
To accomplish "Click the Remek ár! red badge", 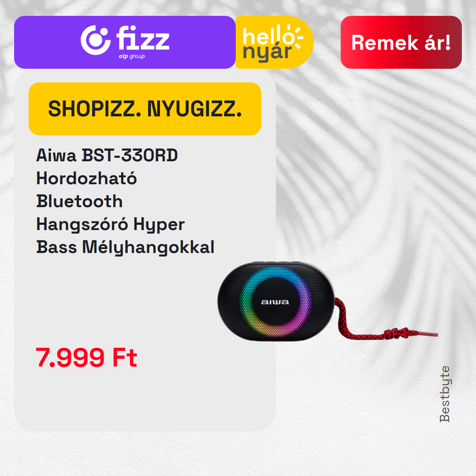I will click(x=401, y=42).
